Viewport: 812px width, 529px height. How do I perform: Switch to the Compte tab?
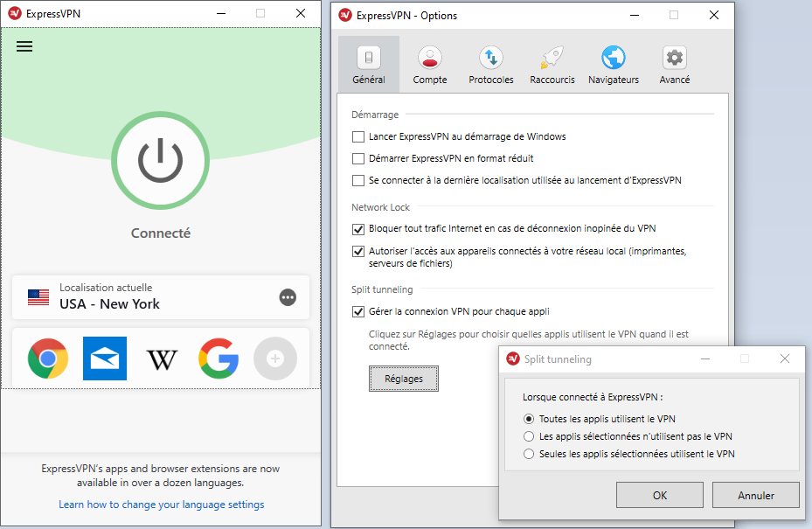430,65
